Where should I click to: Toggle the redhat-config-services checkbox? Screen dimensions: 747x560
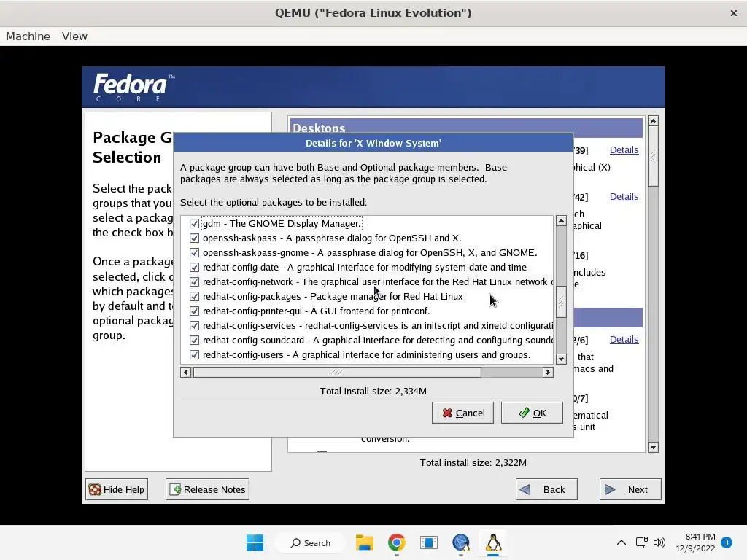[194, 326]
